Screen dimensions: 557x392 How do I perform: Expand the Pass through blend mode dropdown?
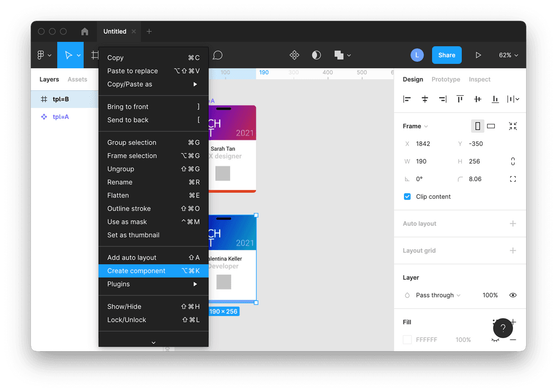[x=438, y=295]
